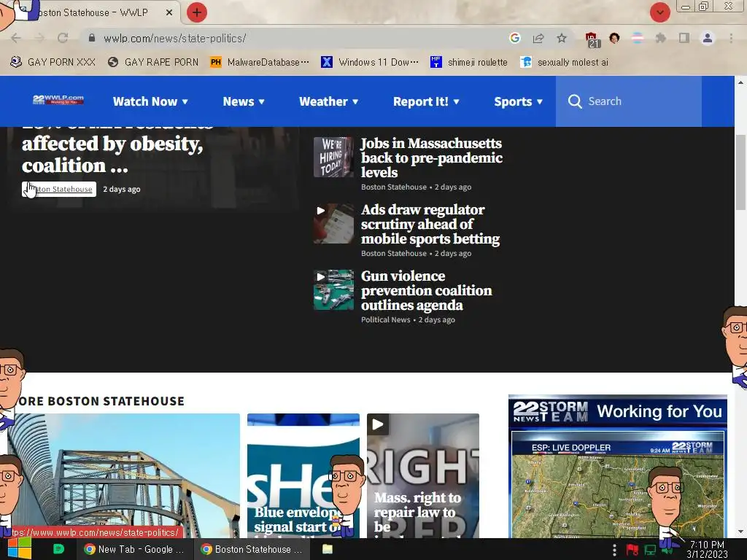Go back with the browser back arrow
Screen dimensions: 747x560
pyautogui.click(x=16, y=38)
